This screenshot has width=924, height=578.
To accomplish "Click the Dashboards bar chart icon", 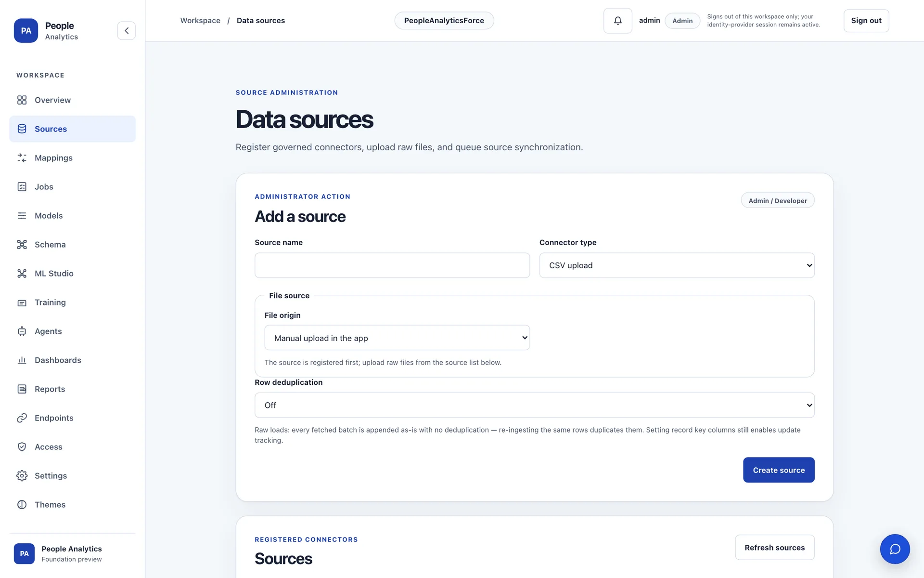I will coord(22,360).
